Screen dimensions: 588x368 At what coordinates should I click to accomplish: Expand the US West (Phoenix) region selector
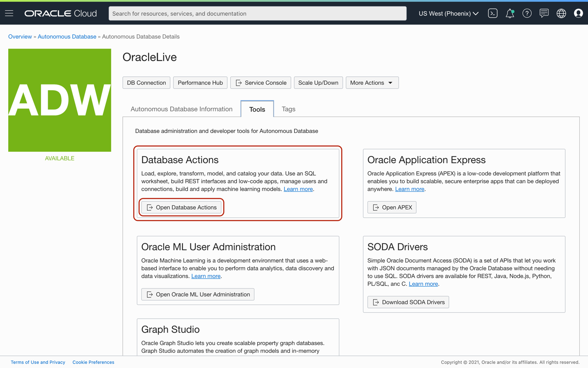tap(448, 14)
